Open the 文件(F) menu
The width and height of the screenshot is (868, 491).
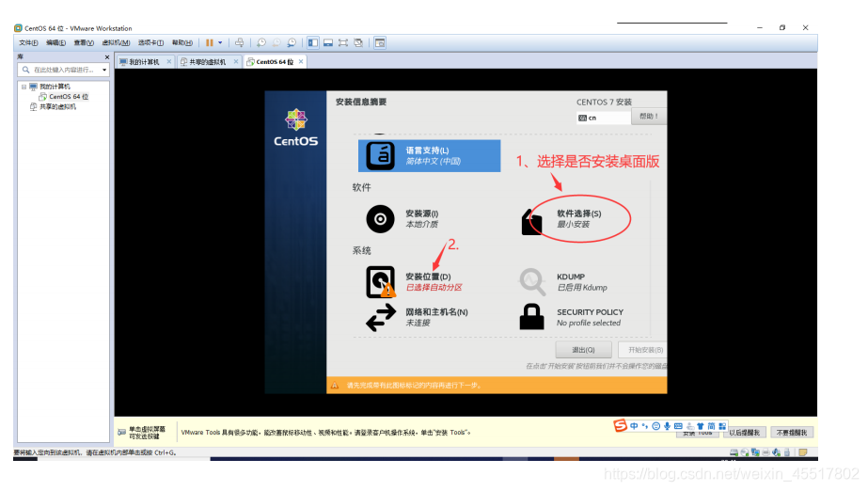(28, 42)
